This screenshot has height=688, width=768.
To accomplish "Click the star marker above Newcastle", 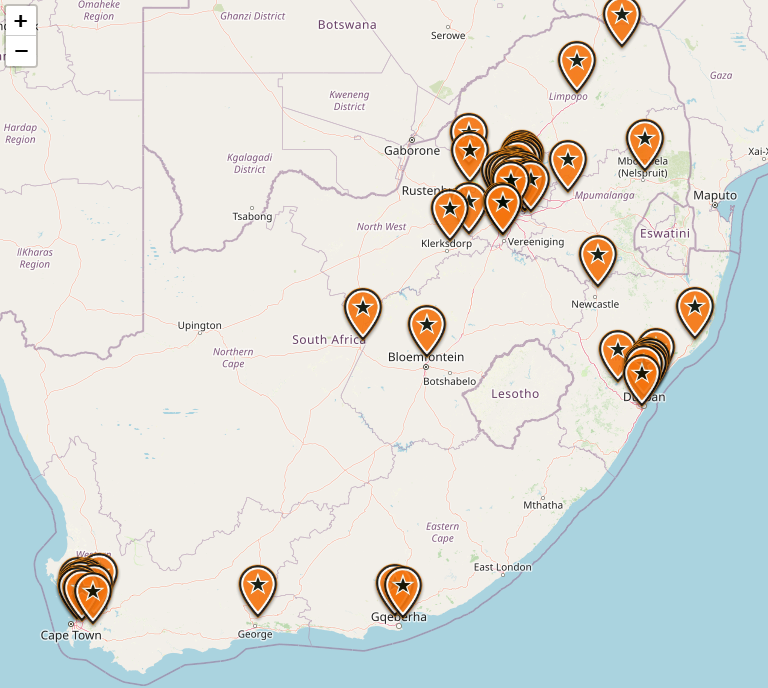I will point(598,261).
